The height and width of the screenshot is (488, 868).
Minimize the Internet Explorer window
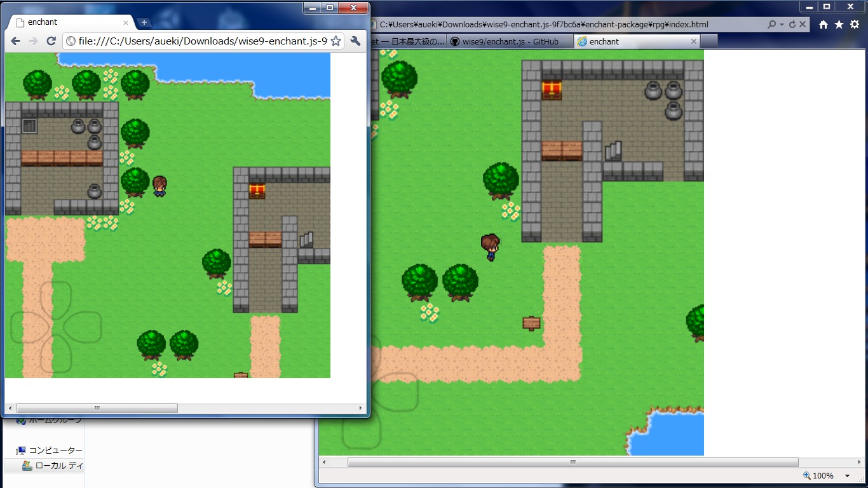[810, 6]
